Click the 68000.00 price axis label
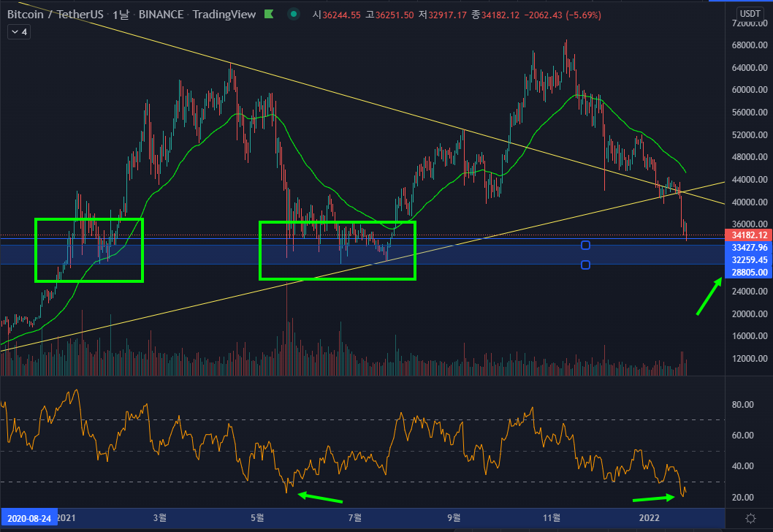Screen dimensions: 773x532 750,45
